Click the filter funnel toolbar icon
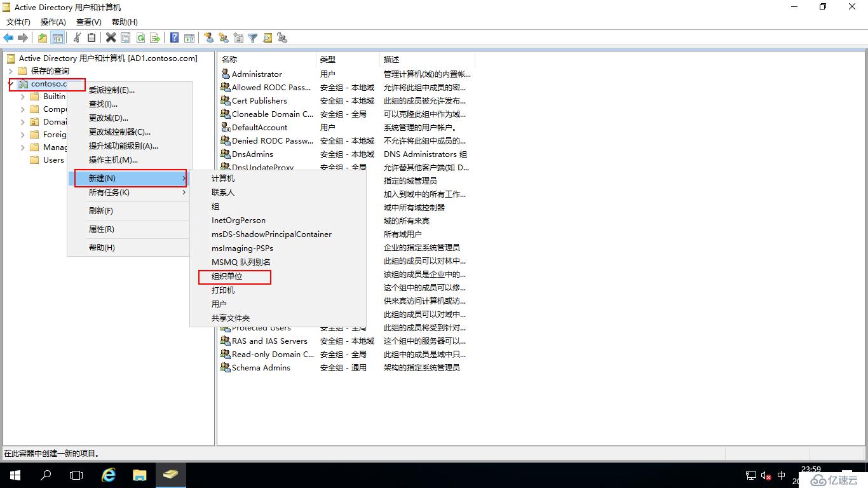 [253, 38]
